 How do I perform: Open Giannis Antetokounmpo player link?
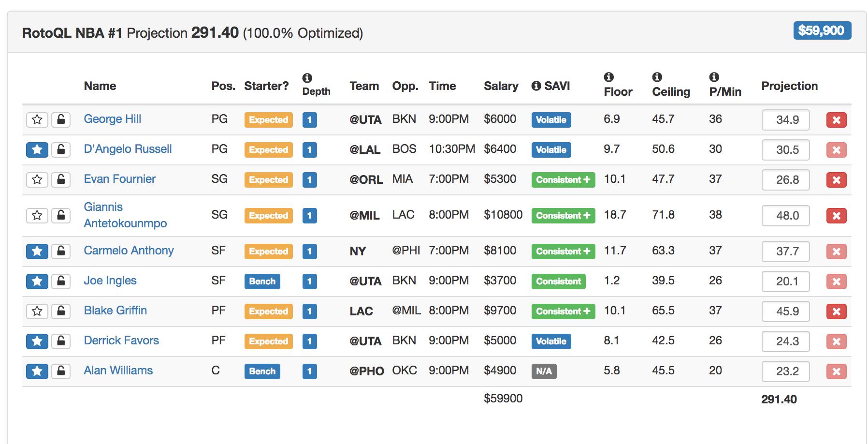125,215
